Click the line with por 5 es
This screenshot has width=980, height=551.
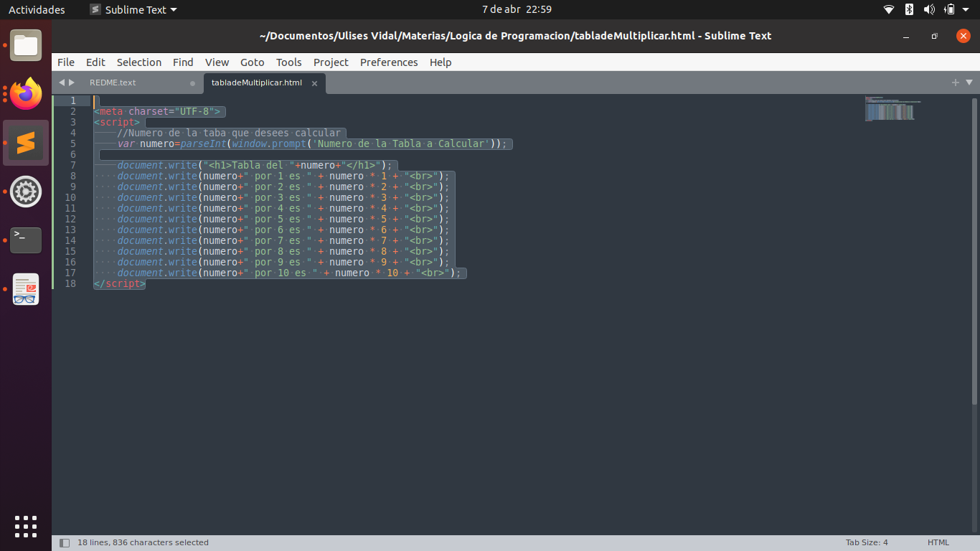point(283,219)
